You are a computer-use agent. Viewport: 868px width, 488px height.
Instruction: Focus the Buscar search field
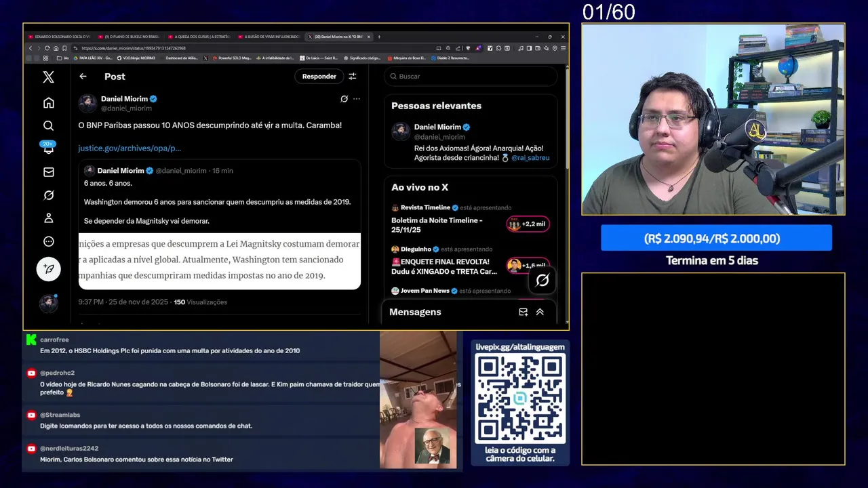point(471,76)
